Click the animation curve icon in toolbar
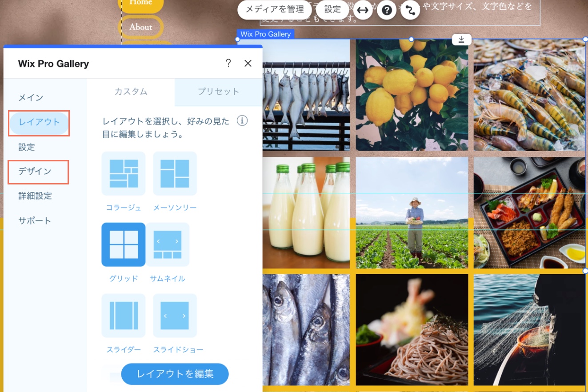The width and height of the screenshot is (588, 392). point(410,11)
